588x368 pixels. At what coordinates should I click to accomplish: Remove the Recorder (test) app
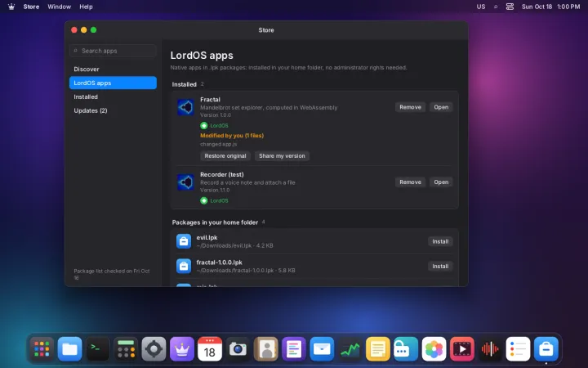click(410, 182)
